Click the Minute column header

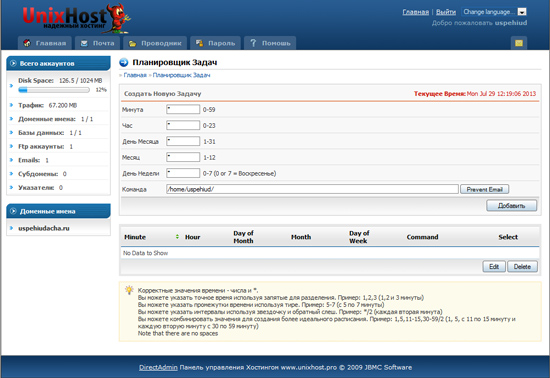(x=135, y=237)
